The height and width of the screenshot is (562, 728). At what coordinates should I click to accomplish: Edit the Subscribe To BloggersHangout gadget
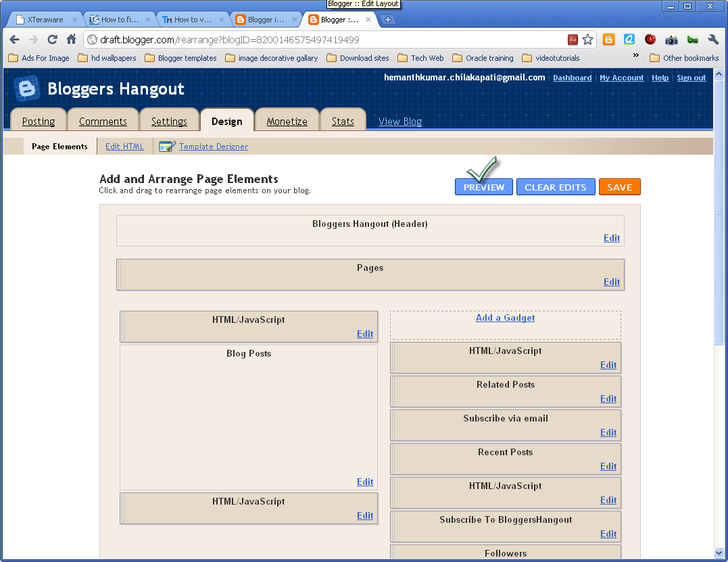608,534
